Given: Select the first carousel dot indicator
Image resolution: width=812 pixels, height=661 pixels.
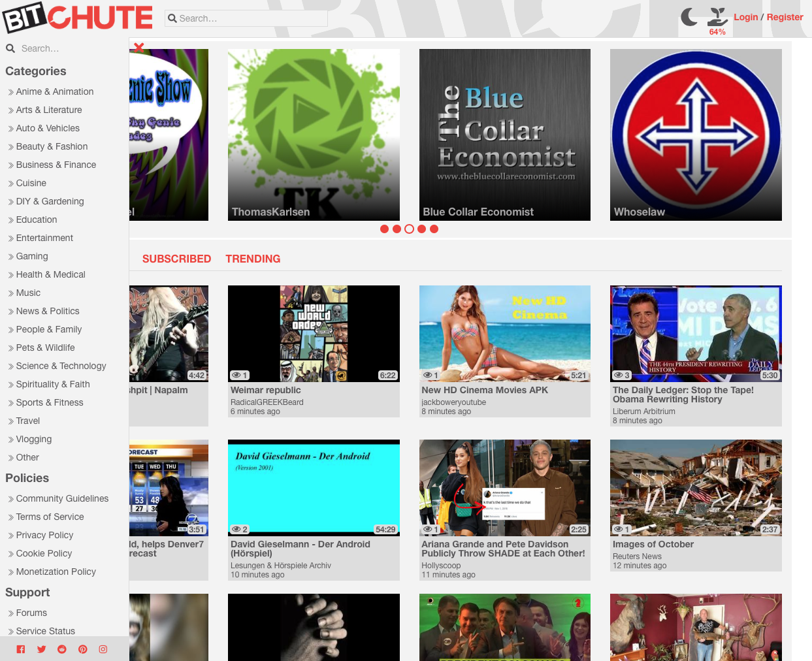Looking at the screenshot, I should (384, 229).
